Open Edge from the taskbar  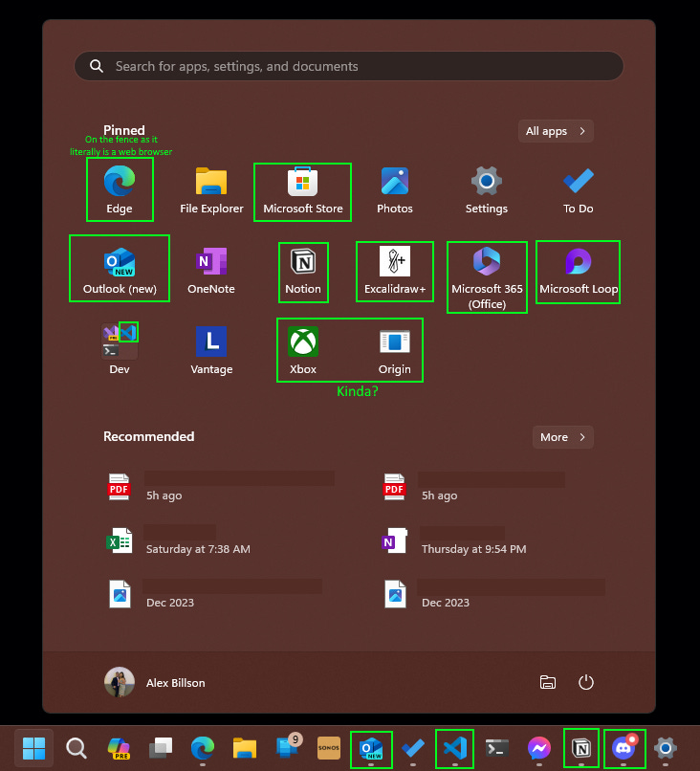(203, 748)
